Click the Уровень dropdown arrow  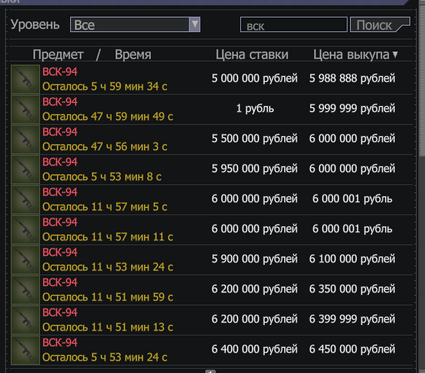195,25
